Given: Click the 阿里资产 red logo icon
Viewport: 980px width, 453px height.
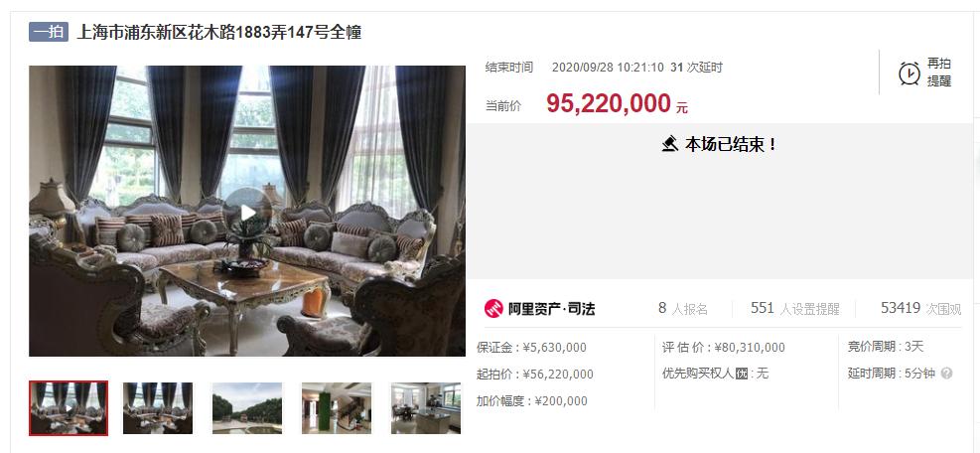Looking at the screenshot, I should pyautogui.click(x=493, y=309).
